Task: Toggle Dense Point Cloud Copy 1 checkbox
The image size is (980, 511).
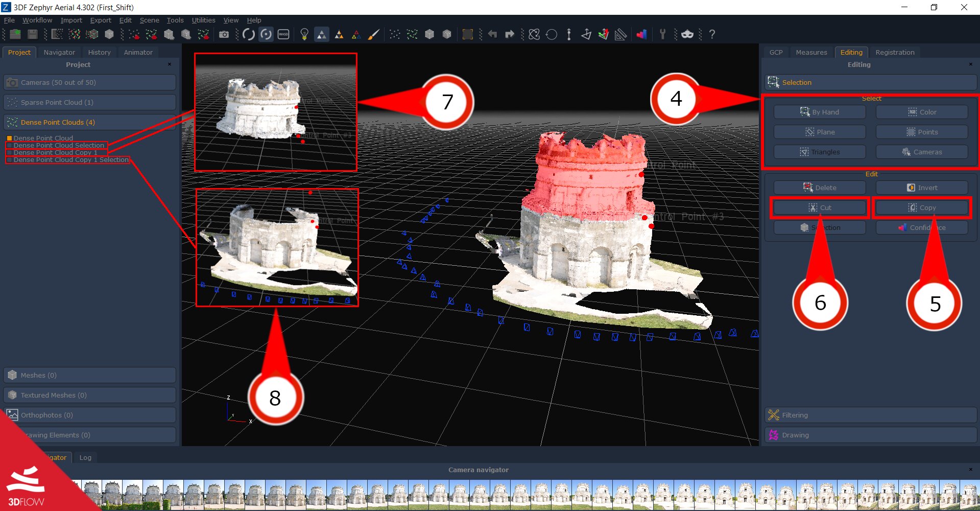Action: click(9, 152)
